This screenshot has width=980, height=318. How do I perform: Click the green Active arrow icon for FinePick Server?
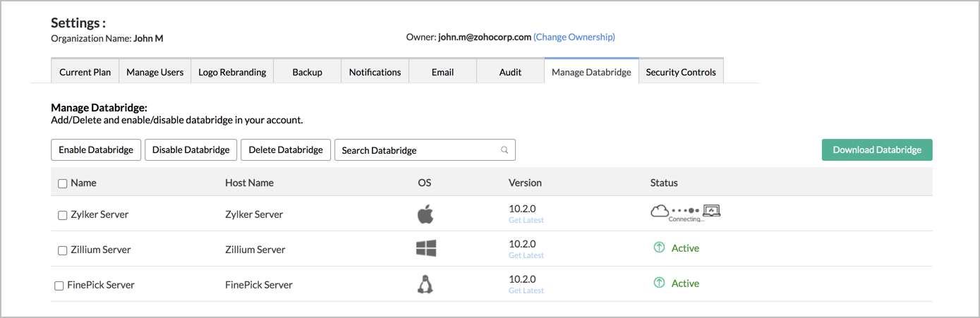pyautogui.click(x=659, y=283)
